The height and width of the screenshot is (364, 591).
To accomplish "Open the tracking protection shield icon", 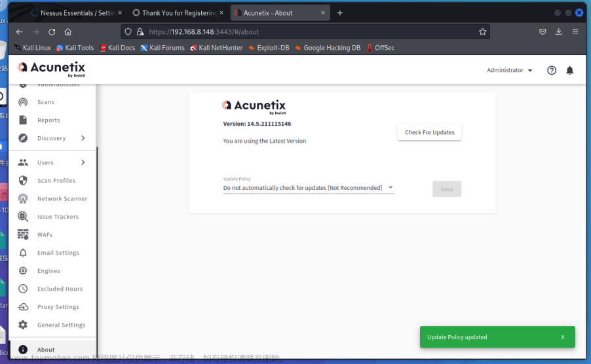I will pyautogui.click(x=128, y=32).
